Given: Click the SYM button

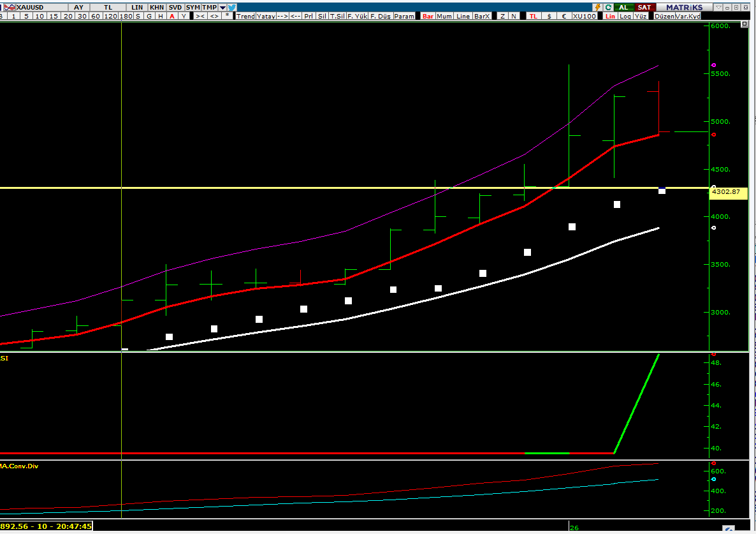Looking at the screenshot, I should click(x=193, y=7).
